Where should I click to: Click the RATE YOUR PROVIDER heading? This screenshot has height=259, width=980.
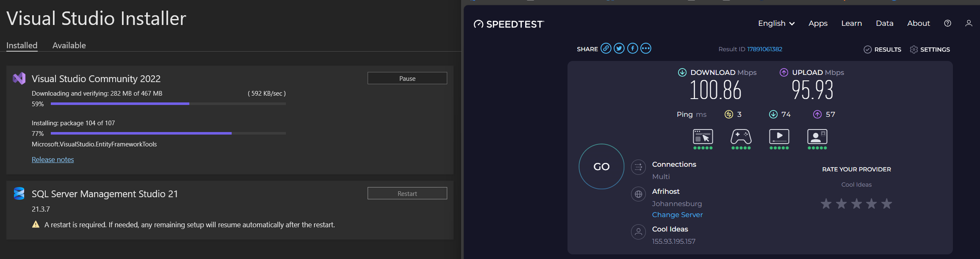click(857, 169)
